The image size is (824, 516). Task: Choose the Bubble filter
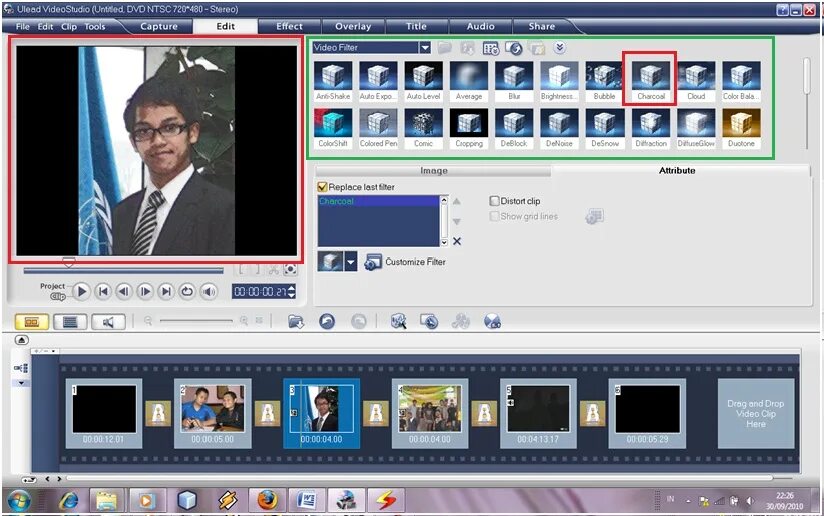604,76
